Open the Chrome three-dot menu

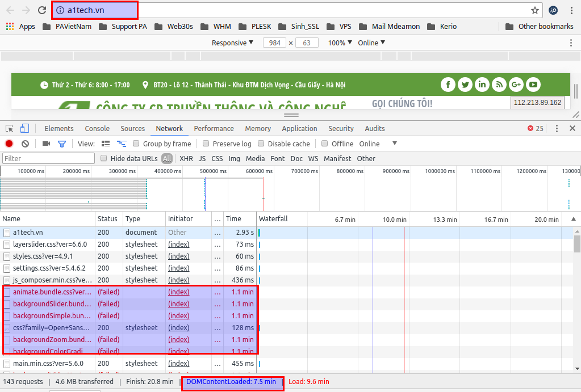pyautogui.click(x=572, y=10)
